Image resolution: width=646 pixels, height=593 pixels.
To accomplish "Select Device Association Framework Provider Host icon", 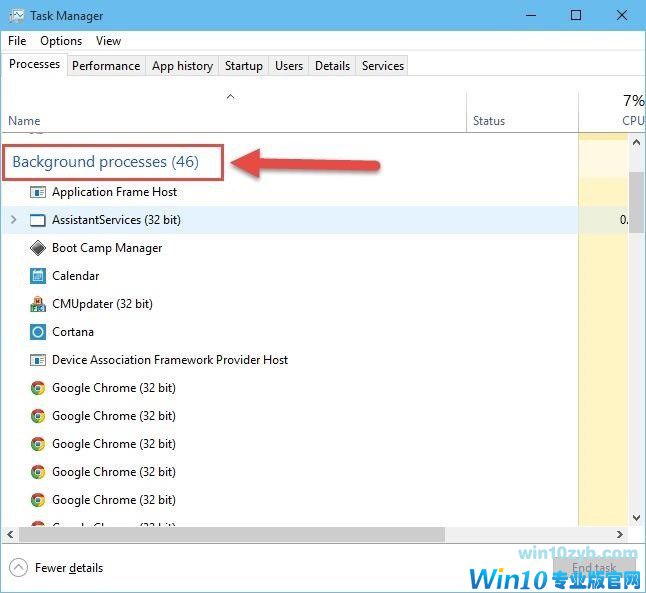I will 38,360.
